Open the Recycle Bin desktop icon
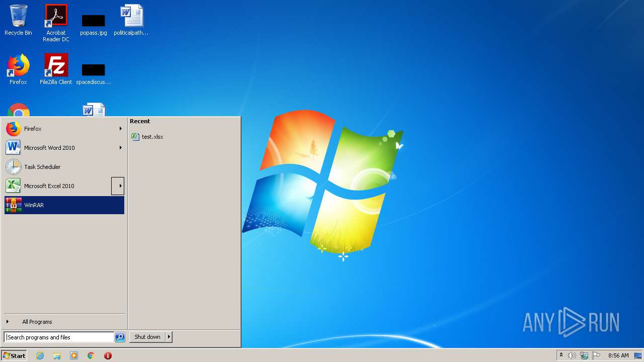This screenshot has height=362, width=644. click(x=18, y=21)
